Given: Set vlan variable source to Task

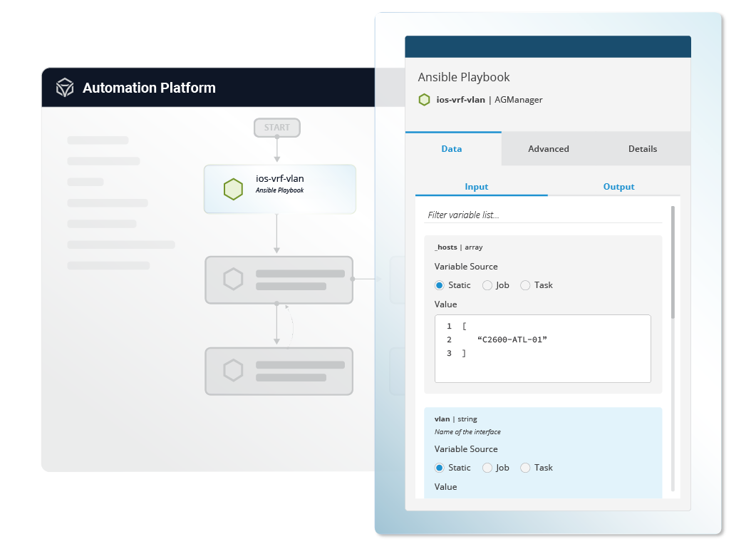Looking at the screenshot, I should pyautogui.click(x=525, y=468).
